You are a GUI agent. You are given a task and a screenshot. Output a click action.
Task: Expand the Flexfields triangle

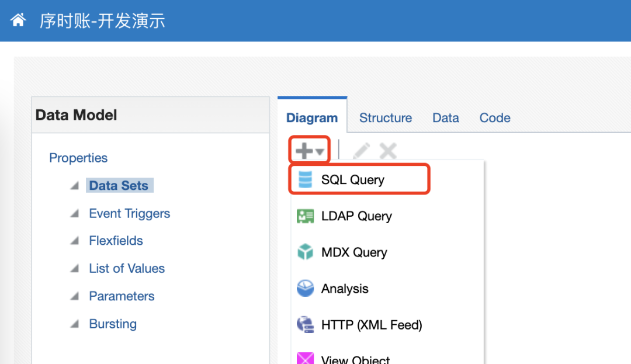(74, 241)
